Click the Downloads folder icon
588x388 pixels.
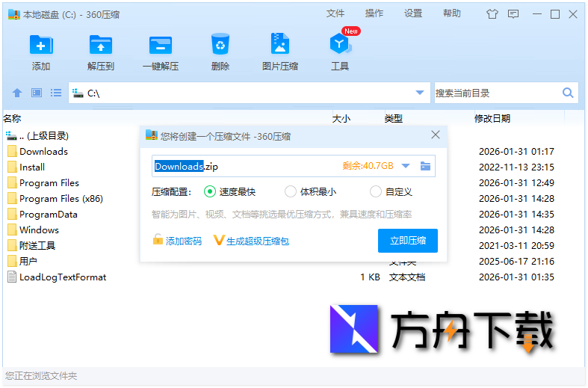click(12, 151)
